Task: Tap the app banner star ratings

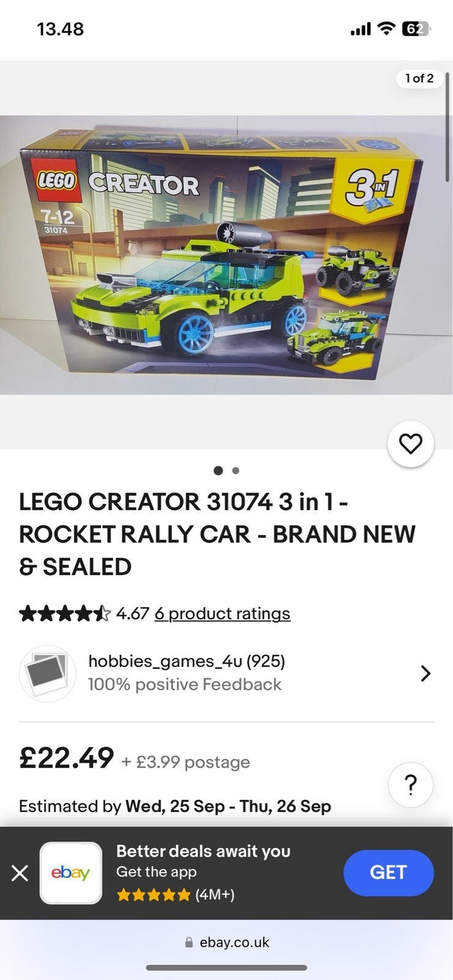Action: [154, 895]
